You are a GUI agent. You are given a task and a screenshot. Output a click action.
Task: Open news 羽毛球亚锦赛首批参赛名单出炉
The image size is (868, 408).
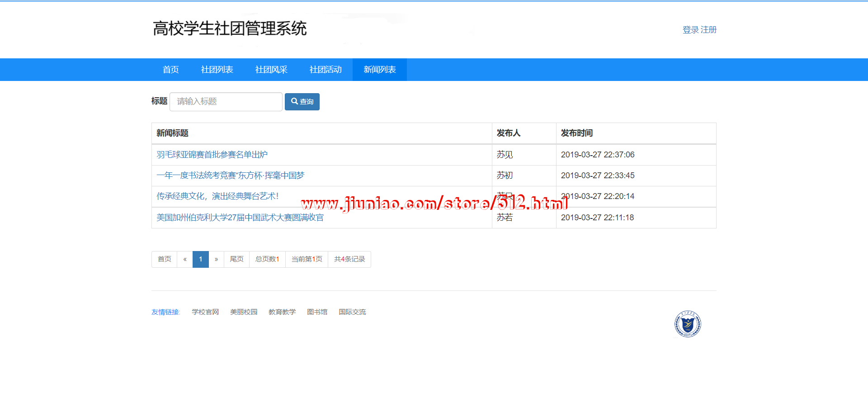[x=212, y=155]
